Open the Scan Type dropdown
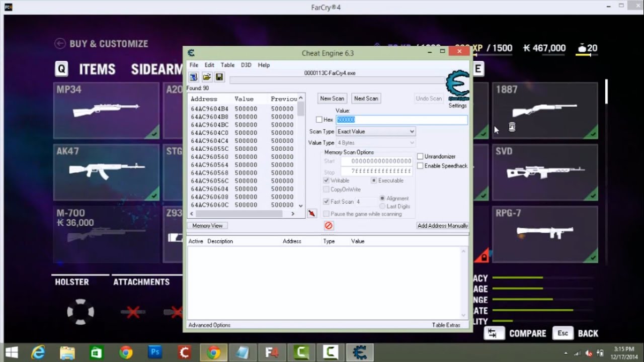The image size is (644, 362). 376,131
